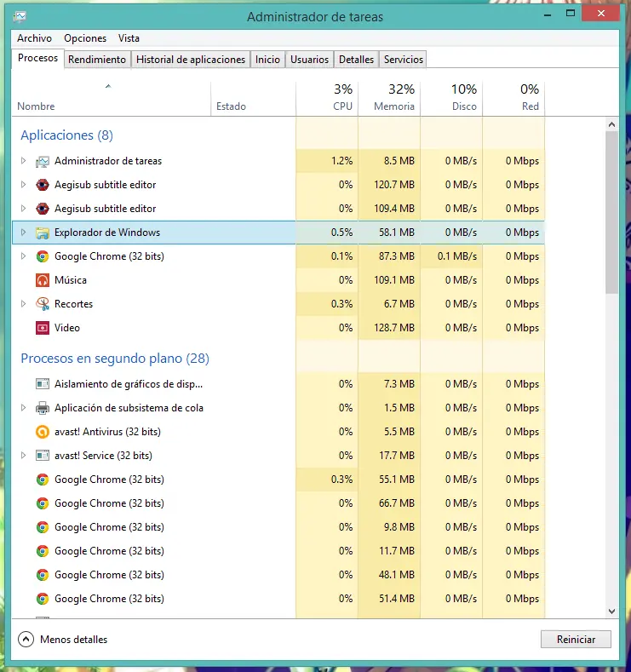Click the avast! Antivirus orange icon
The image size is (631, 672).
click(x=43, y=432)
